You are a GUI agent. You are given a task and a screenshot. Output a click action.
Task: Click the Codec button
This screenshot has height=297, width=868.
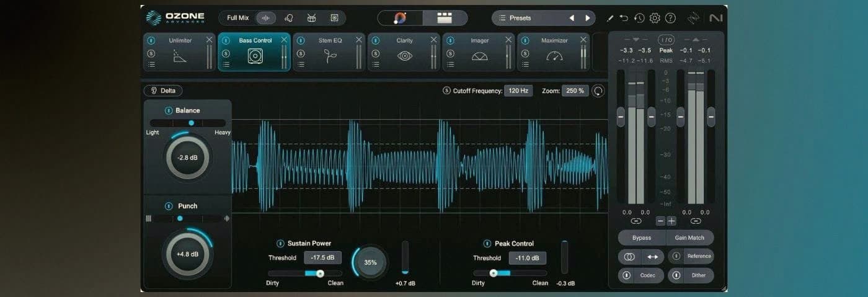click(x=648, y=275)
